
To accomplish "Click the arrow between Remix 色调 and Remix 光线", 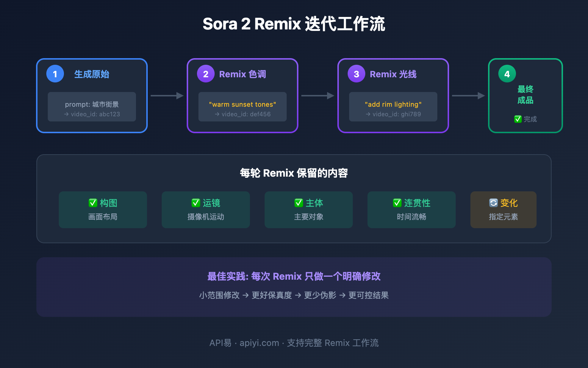I will tap(318, 95).
